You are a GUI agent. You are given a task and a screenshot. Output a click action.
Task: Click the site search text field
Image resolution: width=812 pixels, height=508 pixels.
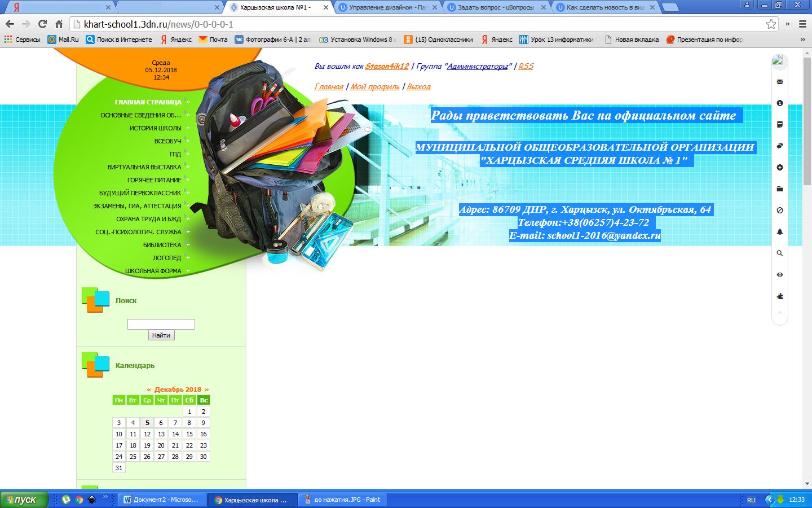[161, 324]
